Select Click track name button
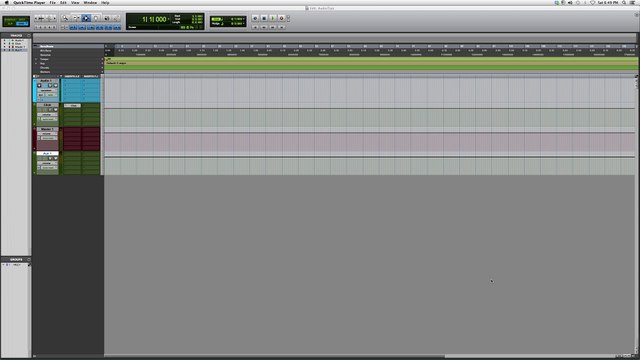 47,105
